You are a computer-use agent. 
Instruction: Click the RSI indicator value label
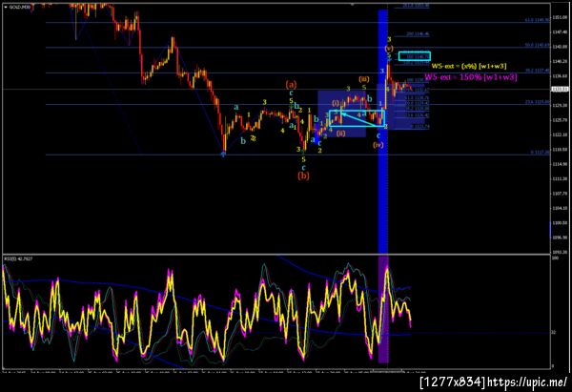click(18, 258)
